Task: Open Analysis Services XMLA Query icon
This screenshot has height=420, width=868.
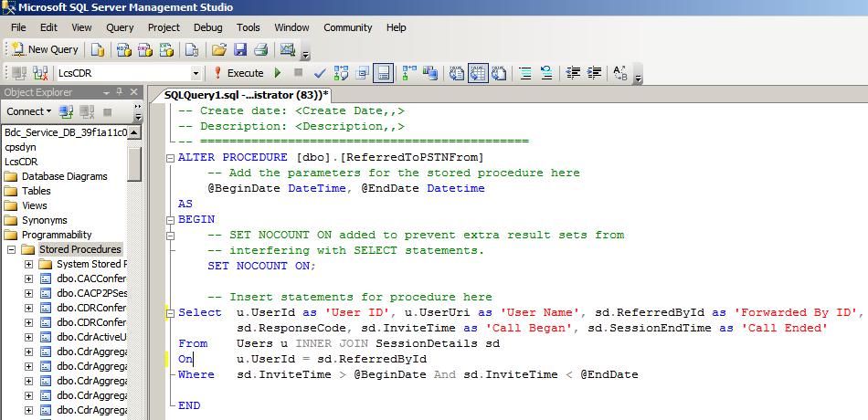Action: click(166, 50)
